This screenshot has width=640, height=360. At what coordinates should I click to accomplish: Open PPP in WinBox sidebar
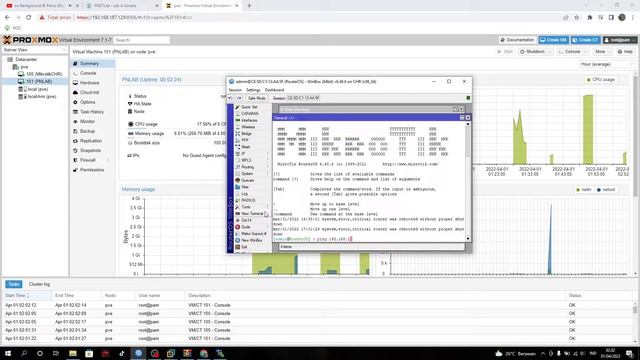tap(242, 140)
